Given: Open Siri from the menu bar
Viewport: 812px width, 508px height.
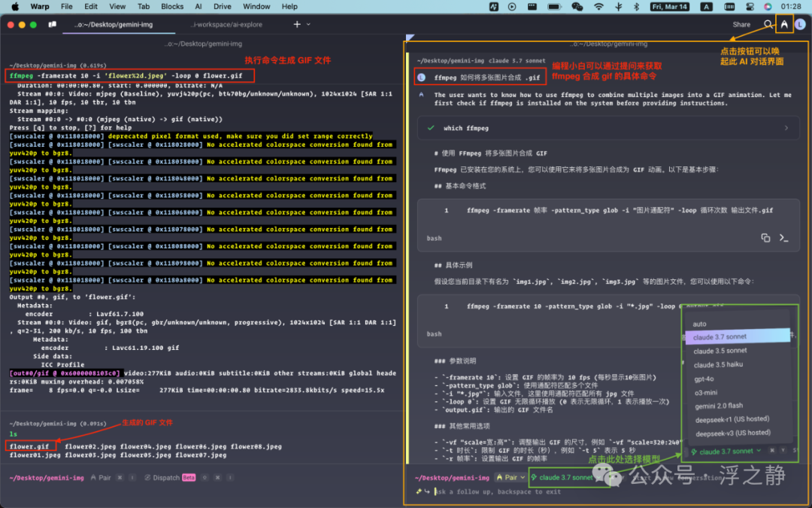Looking at the screenshot, I should coord(768,7).
